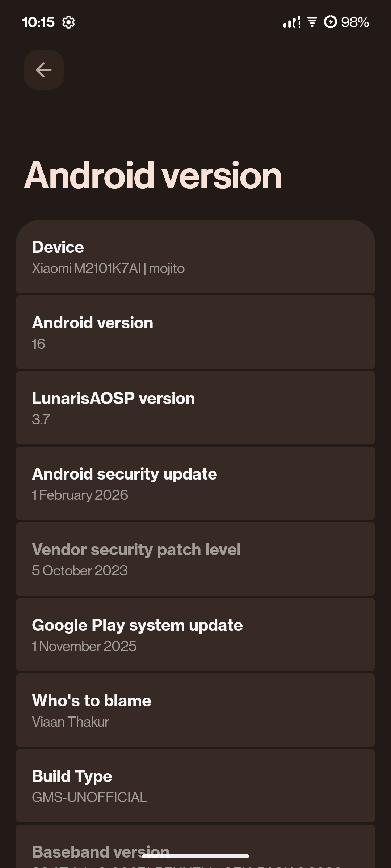
Task: Open the Device entry
Action: click(x=195, y=257)
